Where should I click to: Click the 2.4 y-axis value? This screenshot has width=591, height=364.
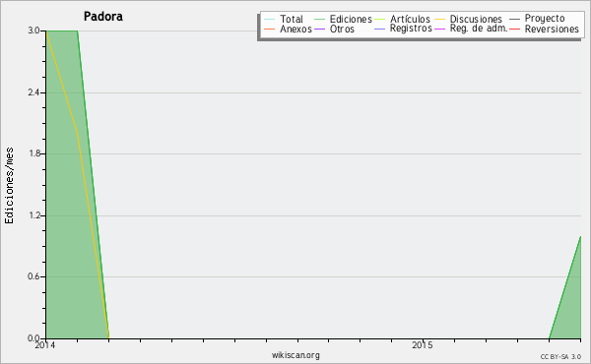(x=34, y=92)
